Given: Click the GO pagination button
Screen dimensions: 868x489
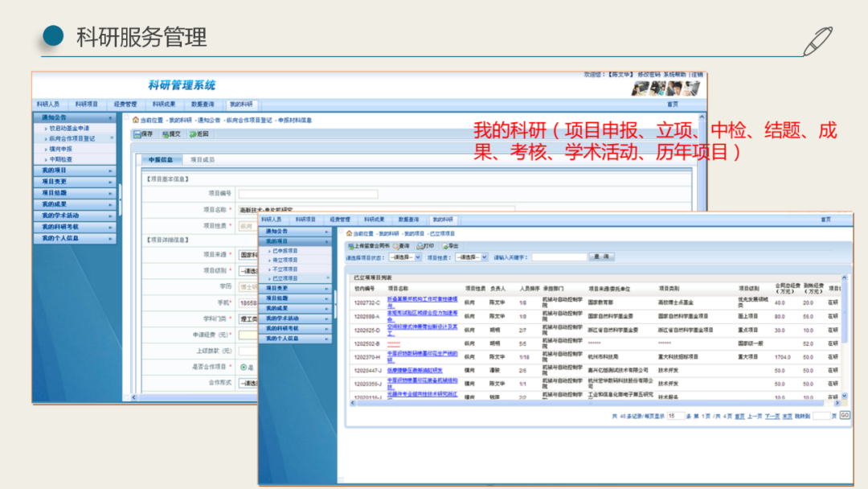Looking at the screenshot, I should (x=845, y=415).
